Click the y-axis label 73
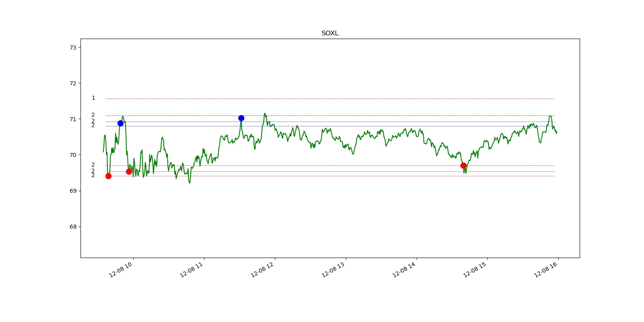644x322 pixels. point(73,47)
